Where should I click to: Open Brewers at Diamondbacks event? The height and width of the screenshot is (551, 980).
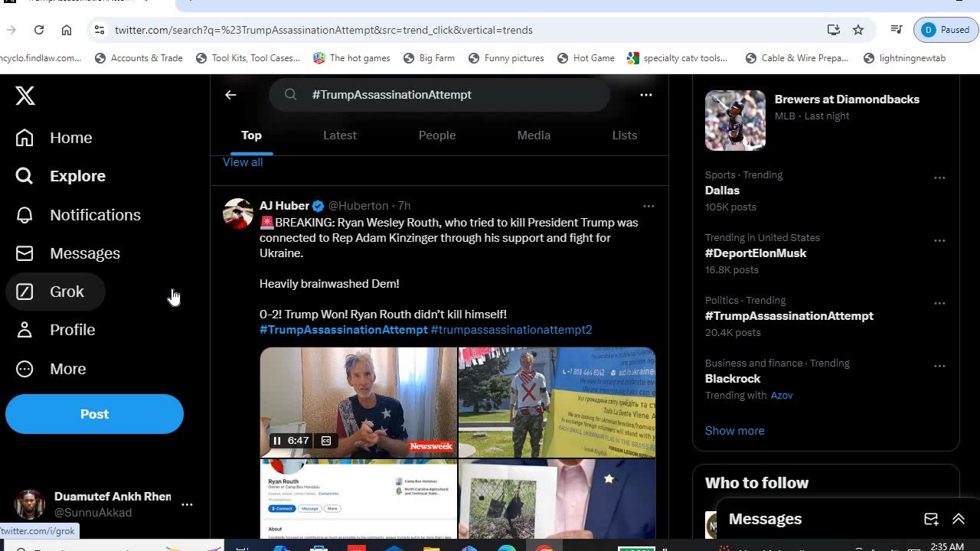[x=825, y=120]
